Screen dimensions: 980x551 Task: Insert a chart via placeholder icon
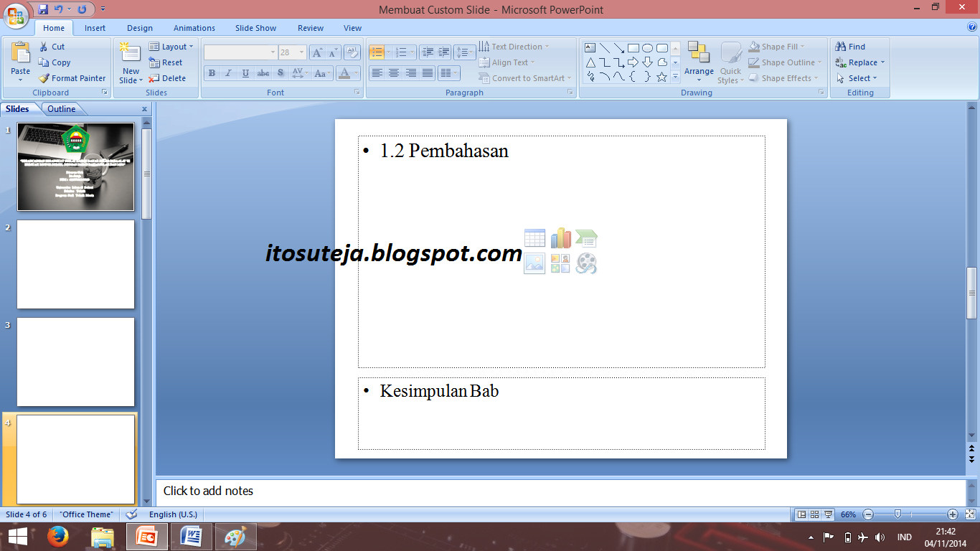(x=560, y=238)
